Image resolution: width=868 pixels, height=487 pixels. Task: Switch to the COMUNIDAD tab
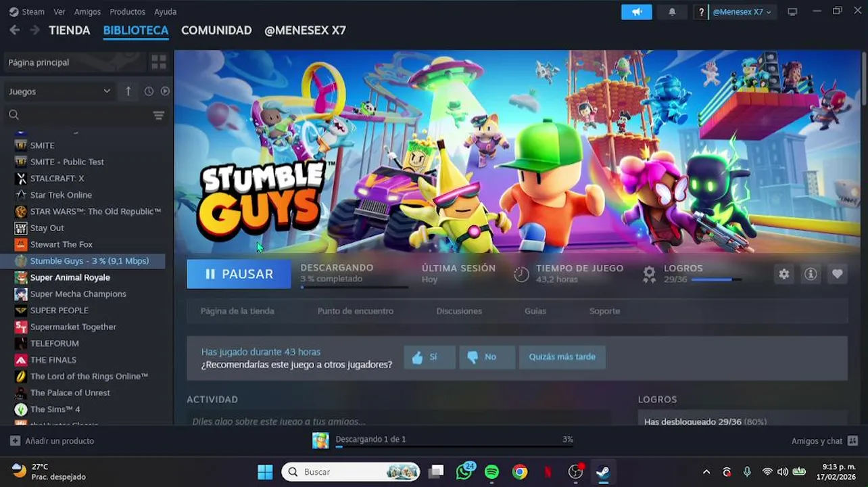coord(216,30)
